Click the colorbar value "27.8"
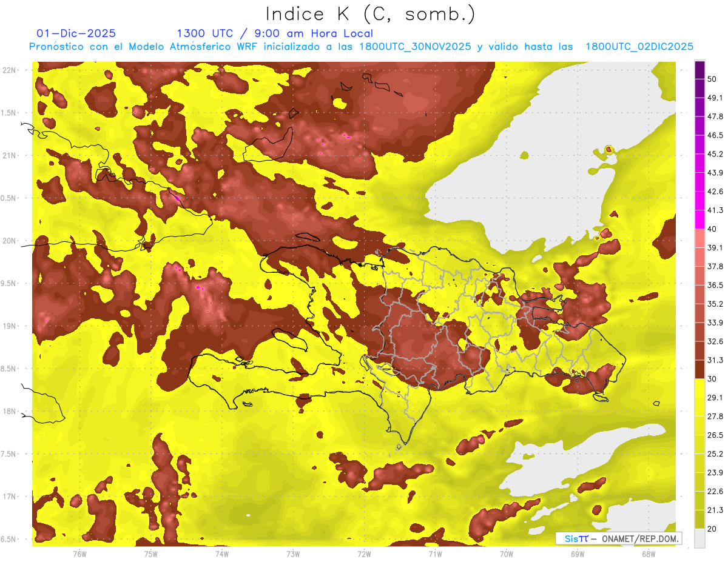728x562 pixels. coord(716,416)
